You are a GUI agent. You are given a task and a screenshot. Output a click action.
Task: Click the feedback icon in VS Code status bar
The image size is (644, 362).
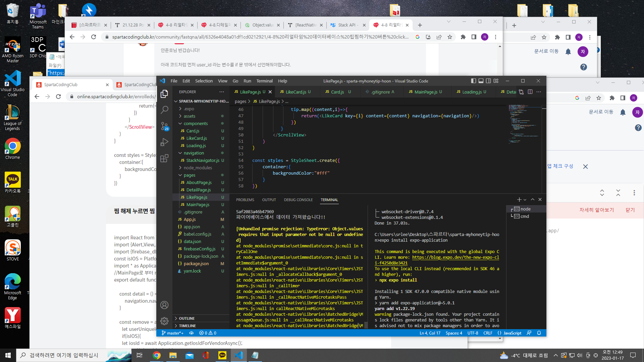529,333
